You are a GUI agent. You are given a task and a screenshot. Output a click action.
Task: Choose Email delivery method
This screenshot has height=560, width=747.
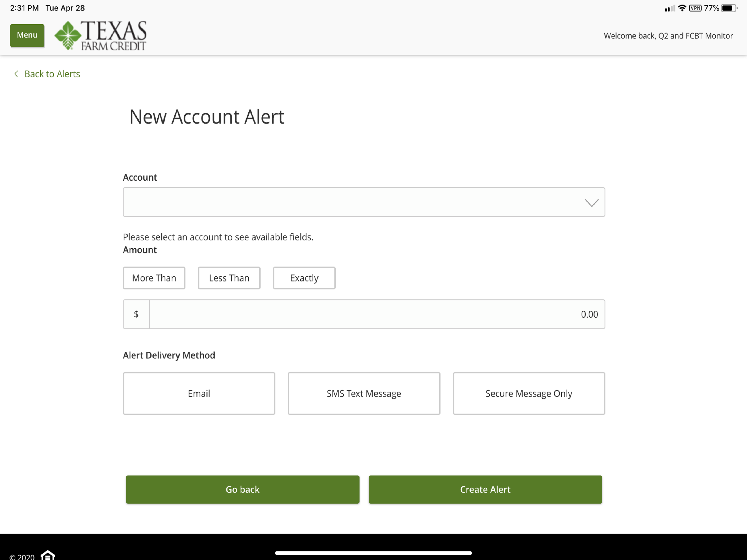(199, 393)
